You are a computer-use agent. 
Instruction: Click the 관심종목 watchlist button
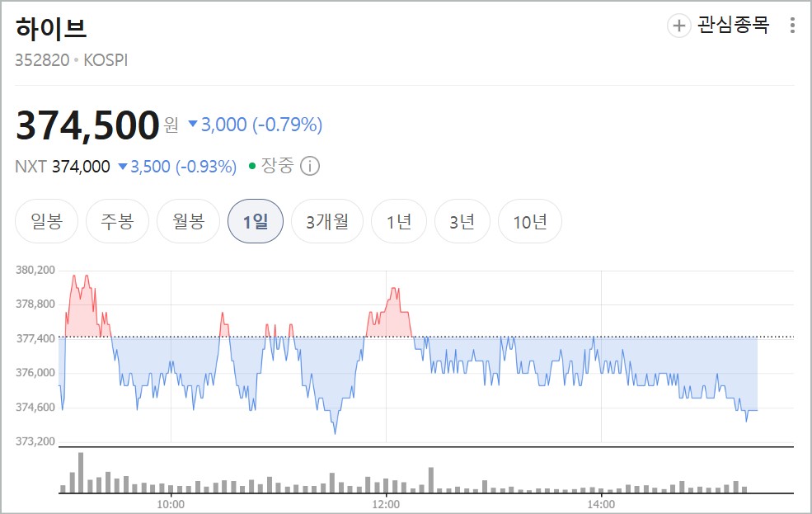[732, 26]
